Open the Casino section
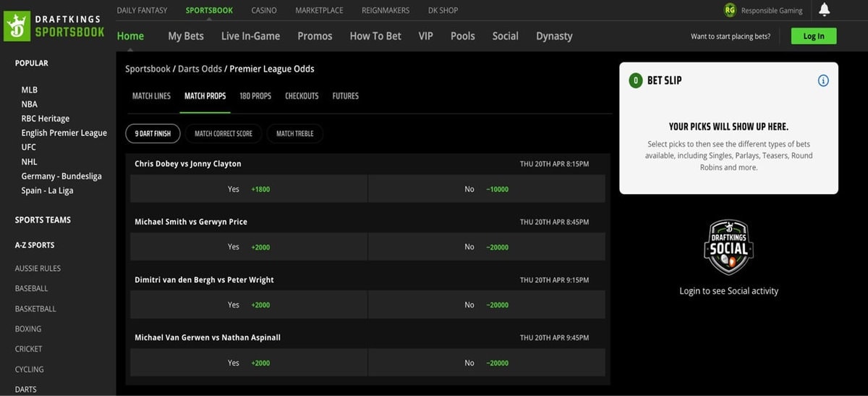Image resolution: width=868 pixels, height=396 pixels. [x=264, y=10]
